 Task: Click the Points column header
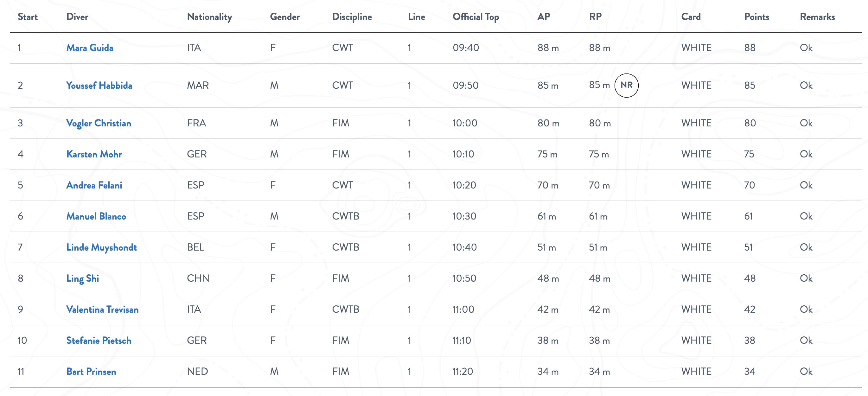(756, 17)
